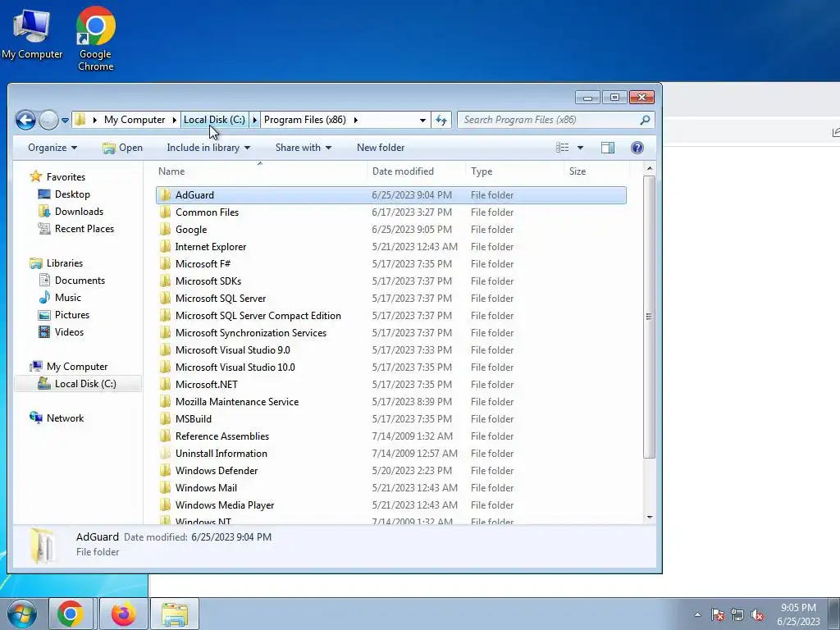
Task: Click the greyed Forward arrow button
Action: tap(48, 120)
